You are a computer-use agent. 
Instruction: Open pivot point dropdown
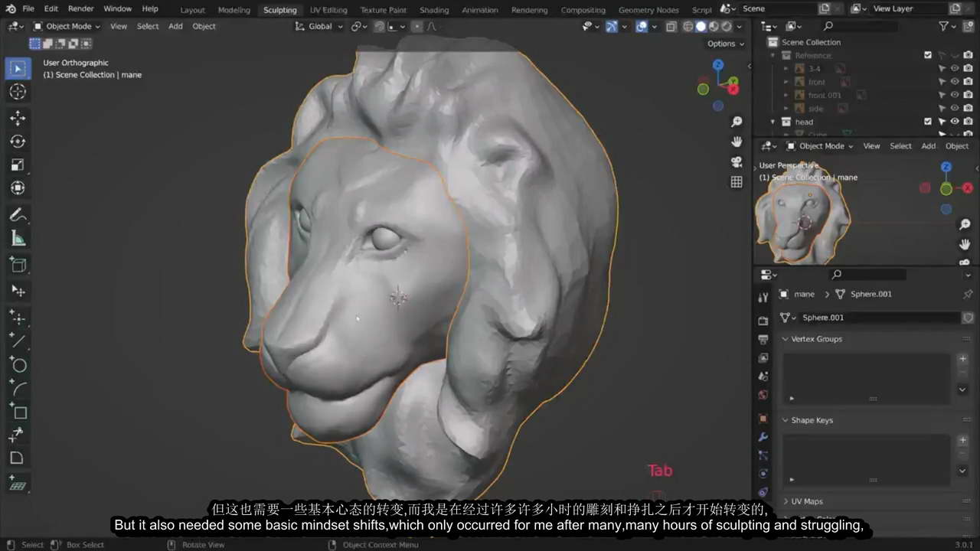(359, 26)
